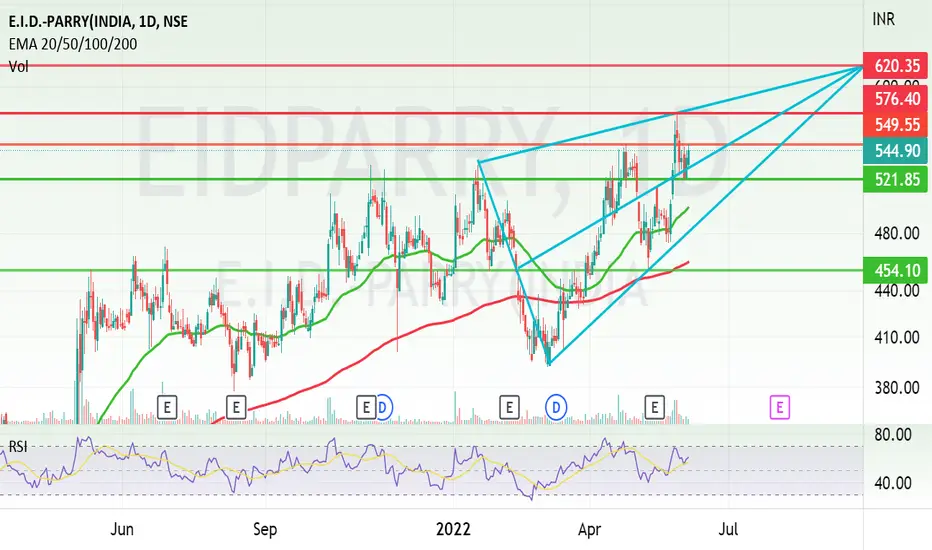
Task: Click the Sep label on time axis
Action: point(265,529)
